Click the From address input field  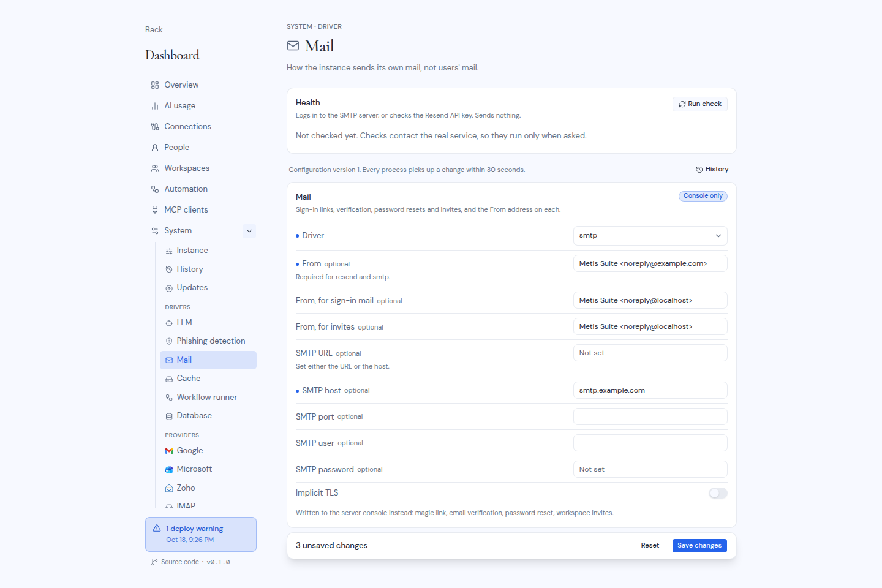click(x=650, y=264)
